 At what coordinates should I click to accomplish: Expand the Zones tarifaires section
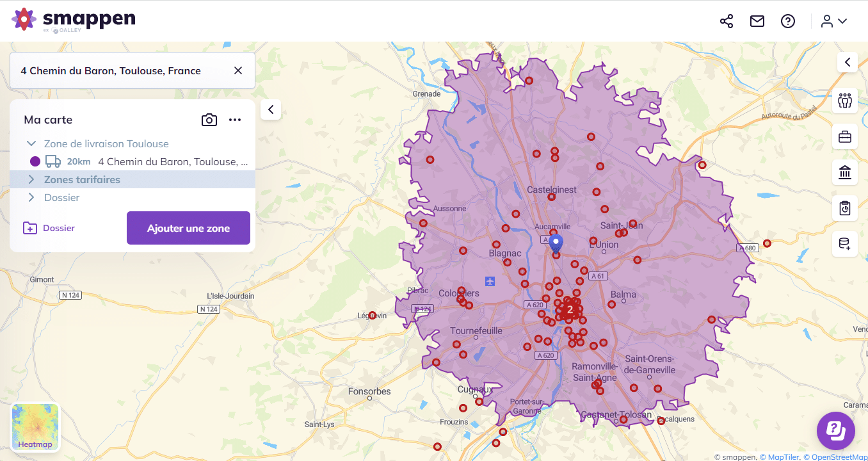point(30,179)
